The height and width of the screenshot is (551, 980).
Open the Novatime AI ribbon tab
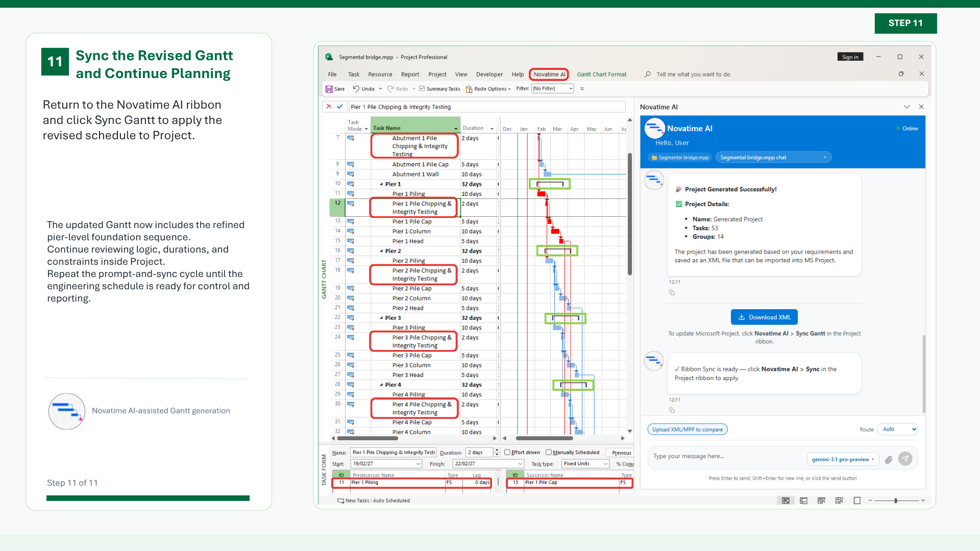pos(549,74)
